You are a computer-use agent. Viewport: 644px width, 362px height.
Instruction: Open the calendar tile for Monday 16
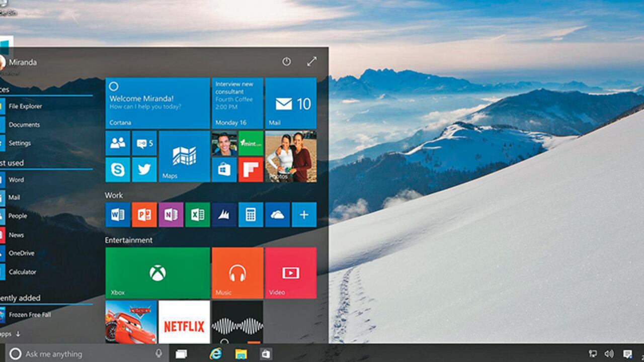tap(237, 103)
